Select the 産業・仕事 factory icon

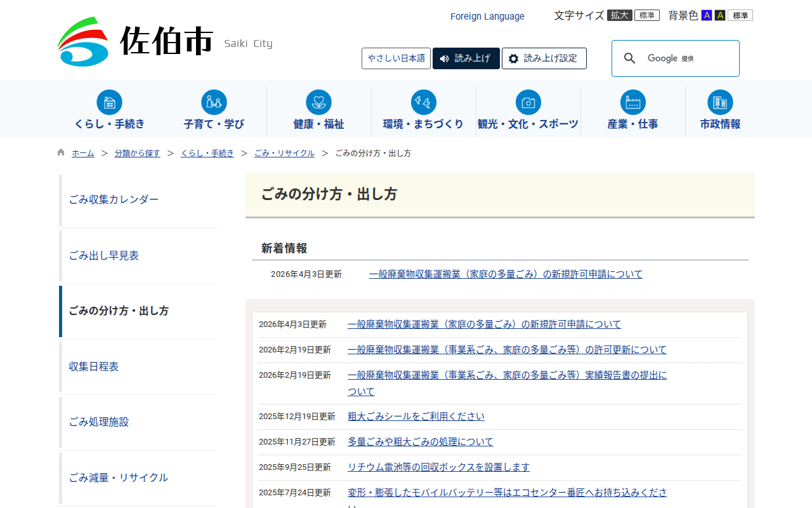pyautogui.click(x=632, y=102)
